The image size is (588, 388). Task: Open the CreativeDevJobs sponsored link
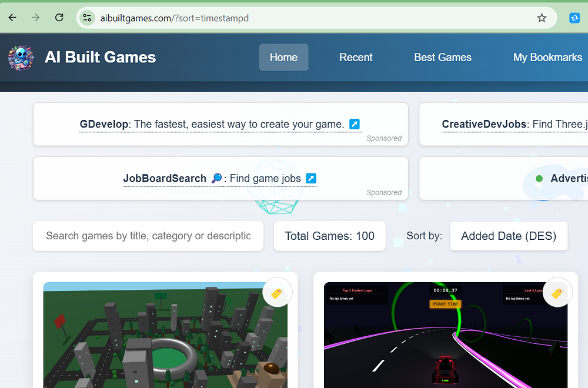514,124
